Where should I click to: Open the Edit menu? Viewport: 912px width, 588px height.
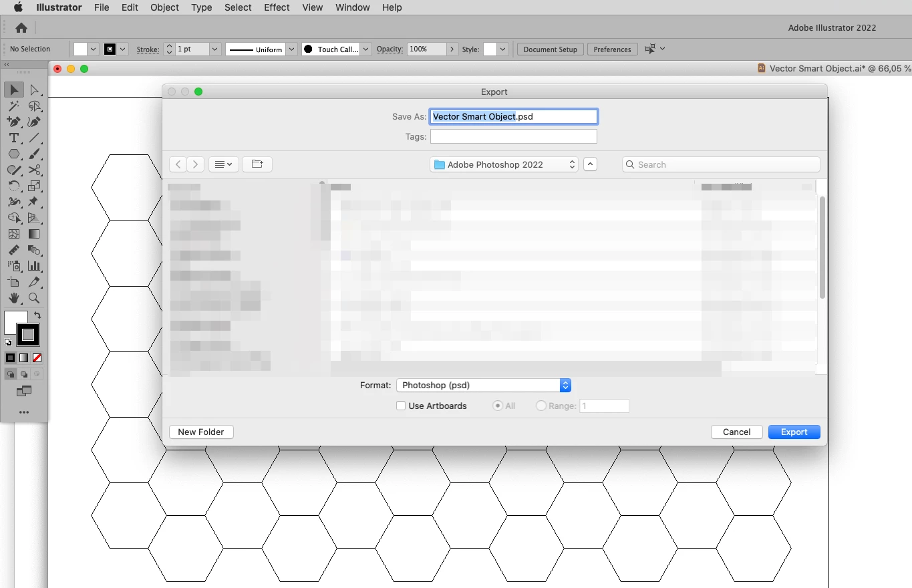130,7
